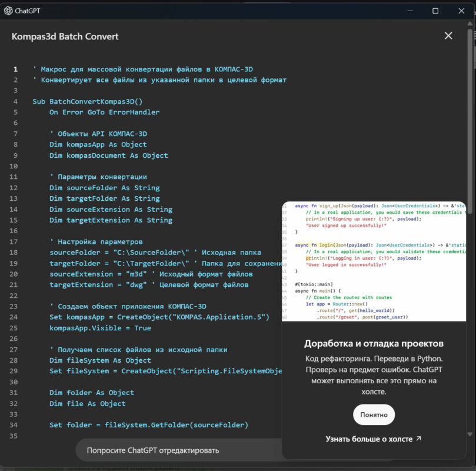This screenshot has width=476, height=471.
Task: Dismiss the canvas tip with the Понятно button
Action: (x=374, y=414)
